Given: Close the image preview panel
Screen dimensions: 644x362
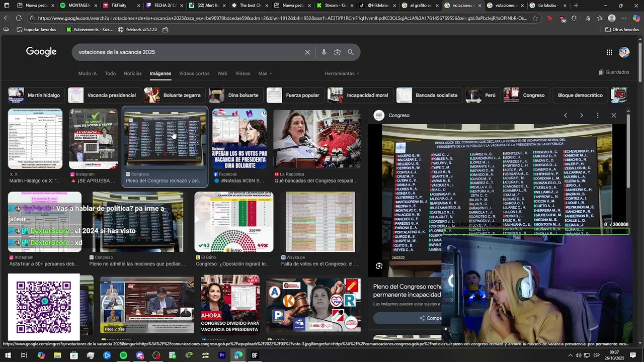Looking at the screenshot, I should (x=614, y=116).
